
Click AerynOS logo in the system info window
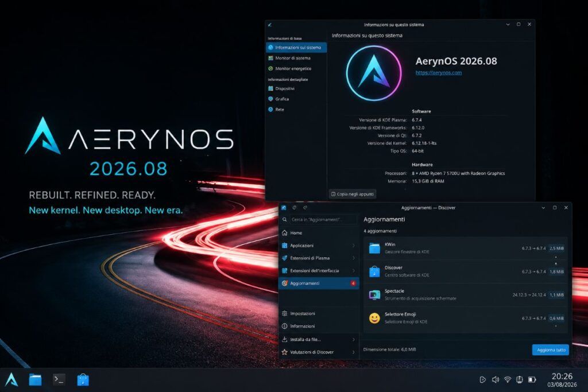(x=373, y=73)
